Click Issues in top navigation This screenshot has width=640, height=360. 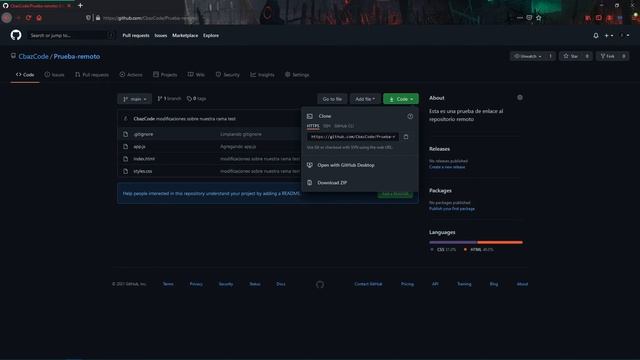(x=161, y=36)
